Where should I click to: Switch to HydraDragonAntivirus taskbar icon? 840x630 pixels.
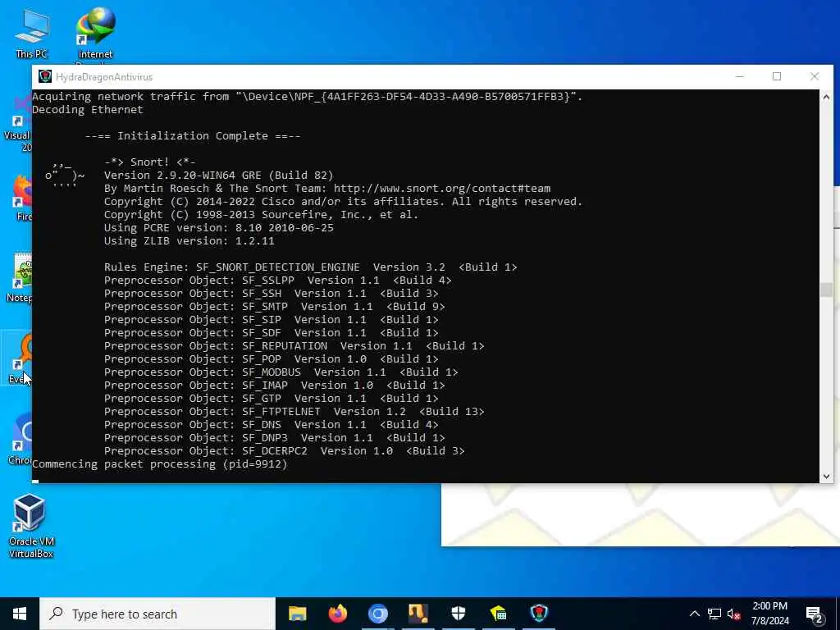click(x=538, y=614)
